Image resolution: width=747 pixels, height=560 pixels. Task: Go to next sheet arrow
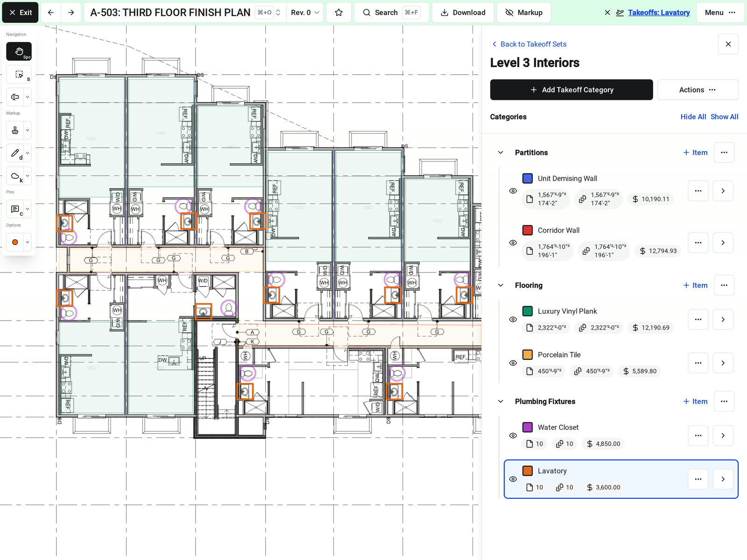tap(71, 13)
